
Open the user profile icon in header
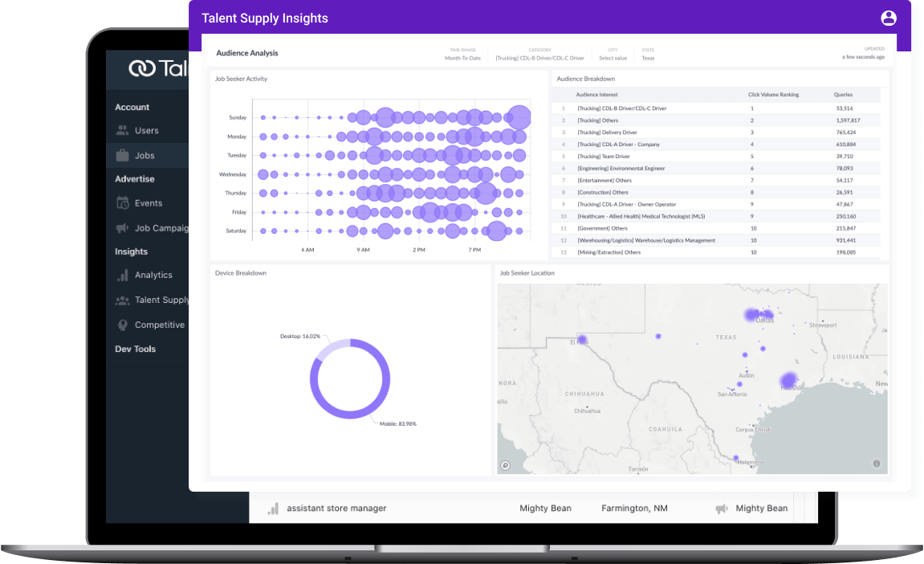888,17
